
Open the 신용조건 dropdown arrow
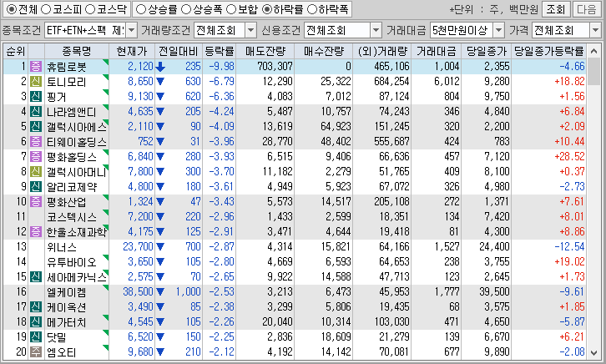tap(376, 30)
